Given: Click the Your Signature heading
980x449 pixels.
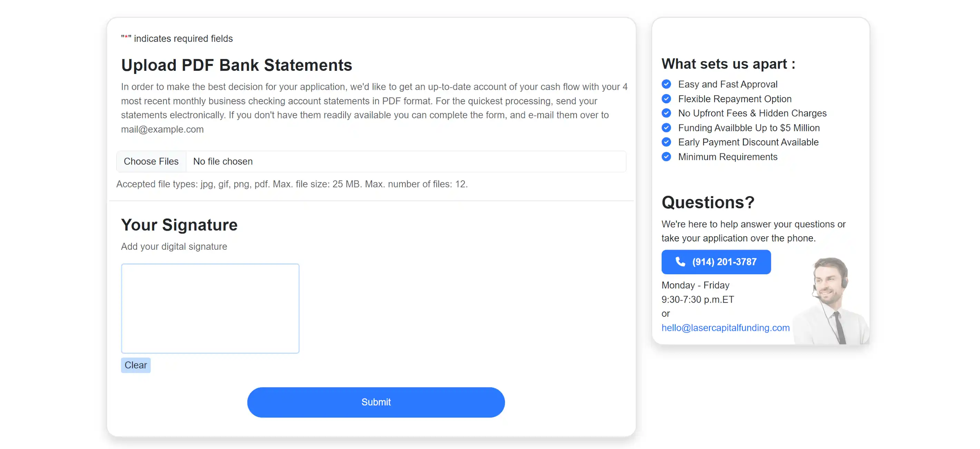Looking at the screenshot, I should 179,225.
